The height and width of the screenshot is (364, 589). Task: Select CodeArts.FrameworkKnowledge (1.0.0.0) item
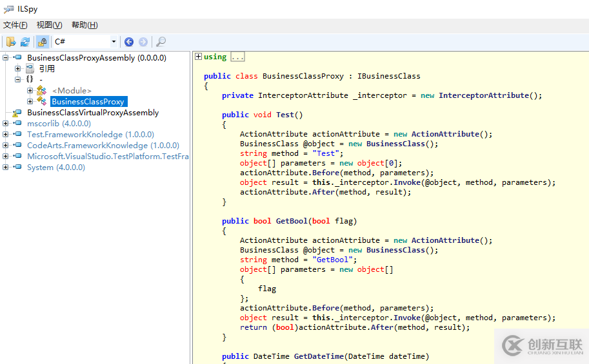coord(103,145)
